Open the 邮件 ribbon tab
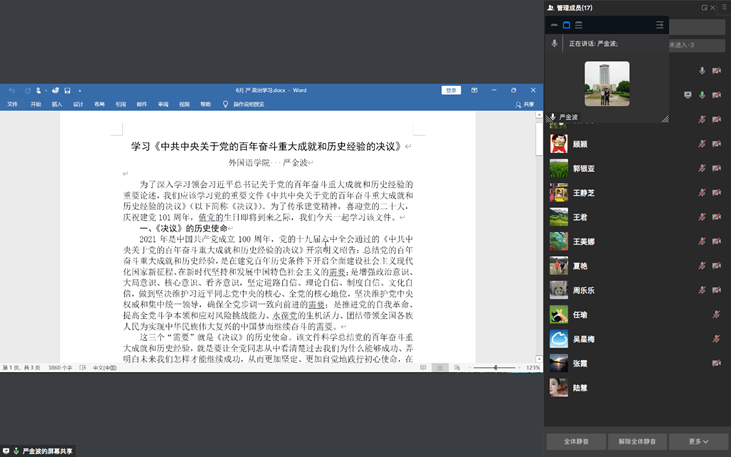731x457 pixels. (142, 104)
